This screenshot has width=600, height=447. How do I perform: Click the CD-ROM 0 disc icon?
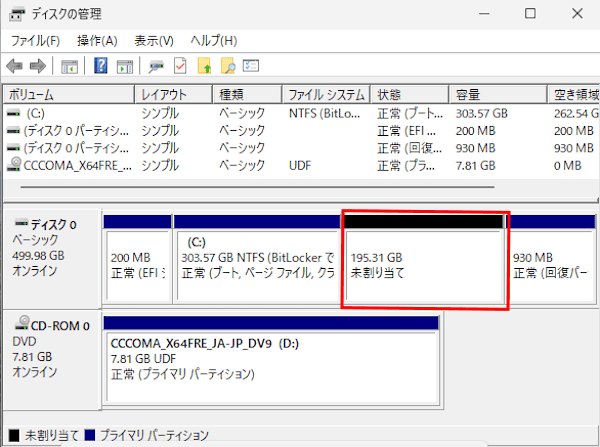coord(22,323)
